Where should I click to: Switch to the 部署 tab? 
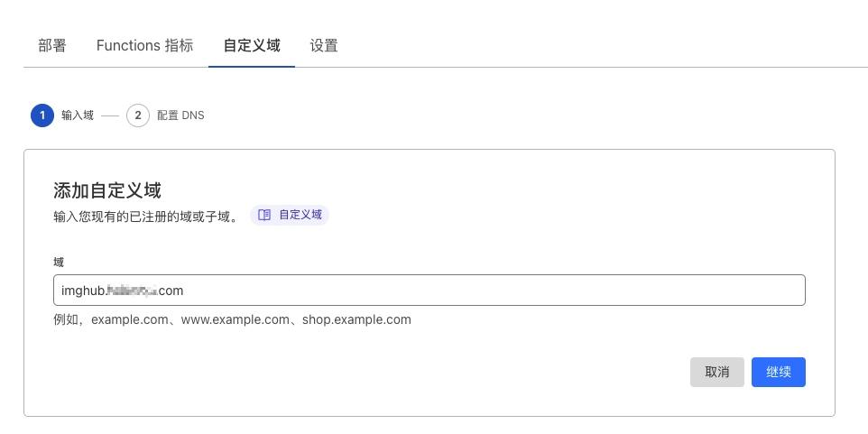[x=52, y=45]
